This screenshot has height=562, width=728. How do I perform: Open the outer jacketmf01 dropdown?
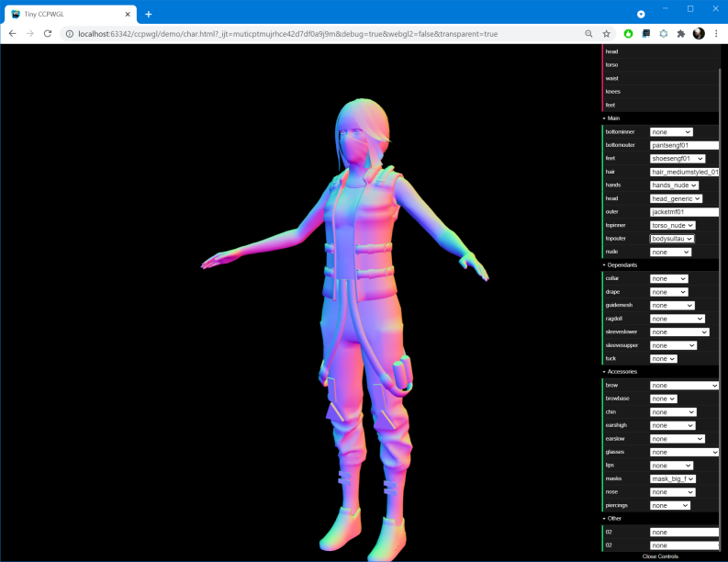coord(684,212)
